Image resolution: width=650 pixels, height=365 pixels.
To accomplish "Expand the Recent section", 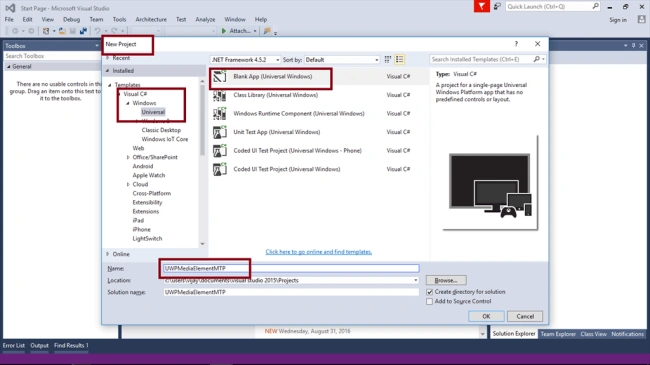I will [108, 58].
